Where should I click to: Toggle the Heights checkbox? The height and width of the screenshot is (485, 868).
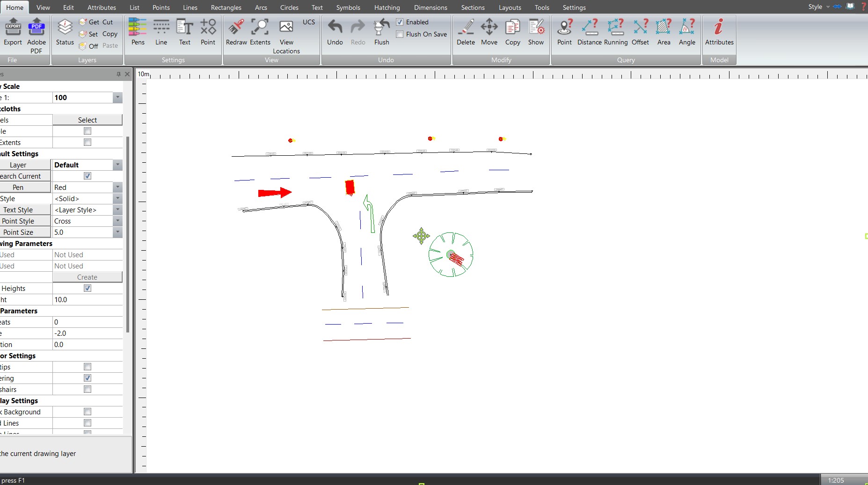pyautogui.click(x=88, y=288)
